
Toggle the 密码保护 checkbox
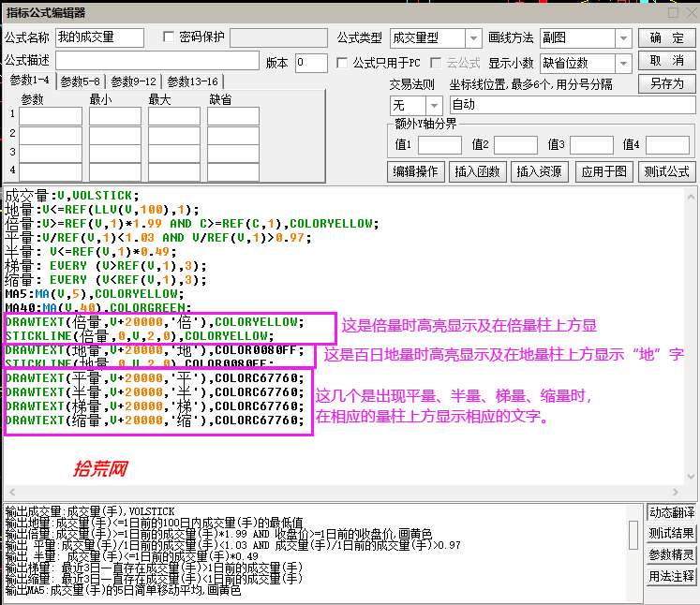click(x=169, y=37)
